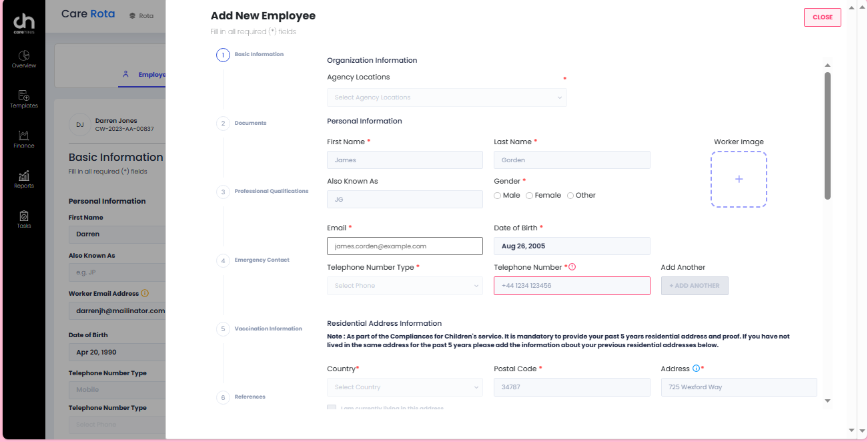Select the Male gender radio button
The width and height of the screenshot is (868, 442).
point(497,195)
